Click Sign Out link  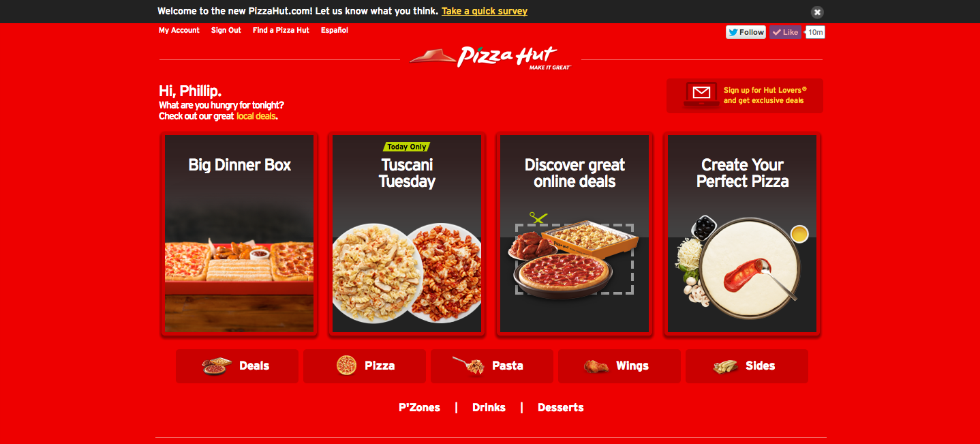(226, 30)
